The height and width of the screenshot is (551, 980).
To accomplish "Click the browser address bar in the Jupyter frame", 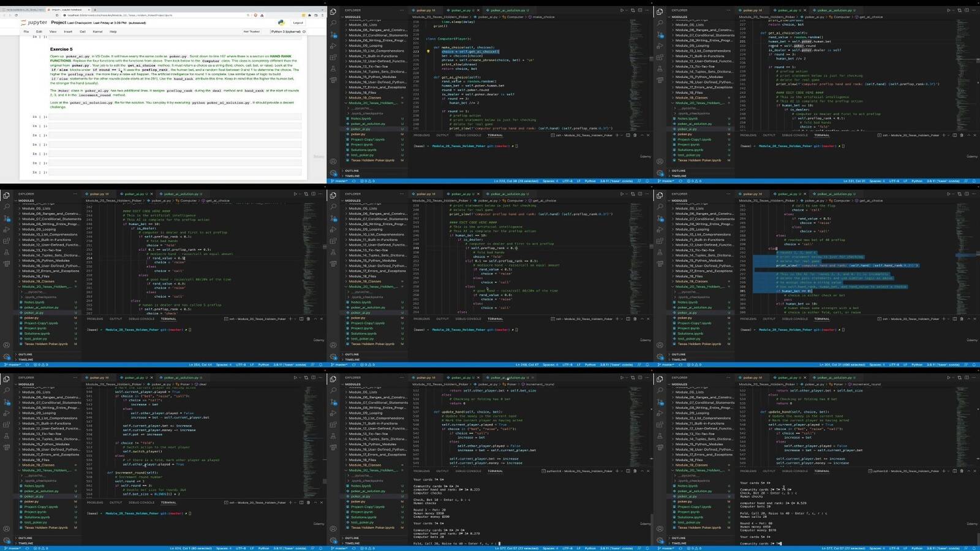I will point(156,15).
